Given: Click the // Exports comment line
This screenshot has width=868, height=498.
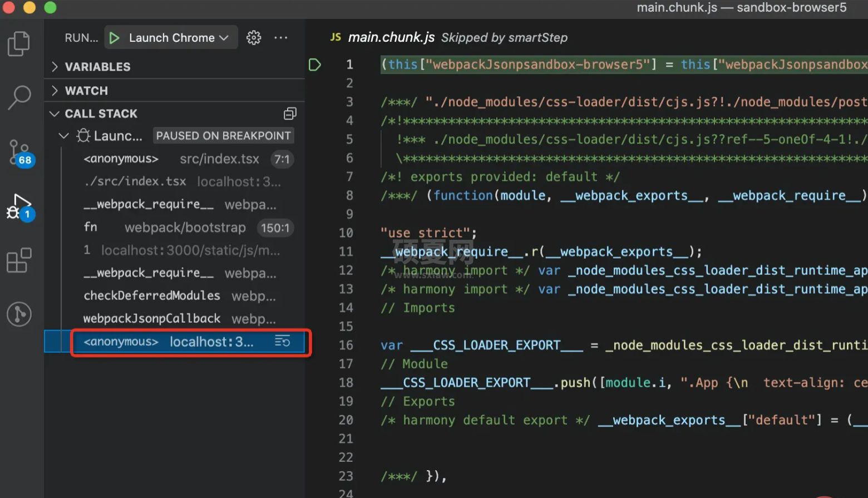Looking at the screenshot, I should click(x=418, y=401).
